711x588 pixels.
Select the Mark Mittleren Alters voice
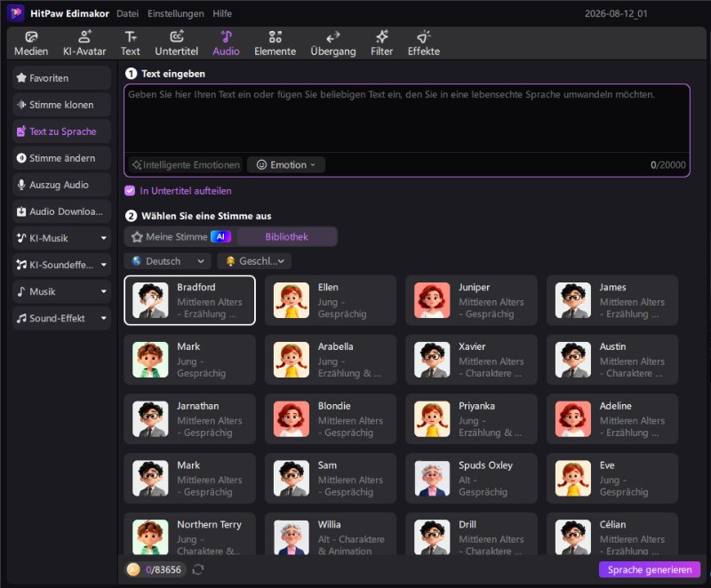[x=189, y=479]
